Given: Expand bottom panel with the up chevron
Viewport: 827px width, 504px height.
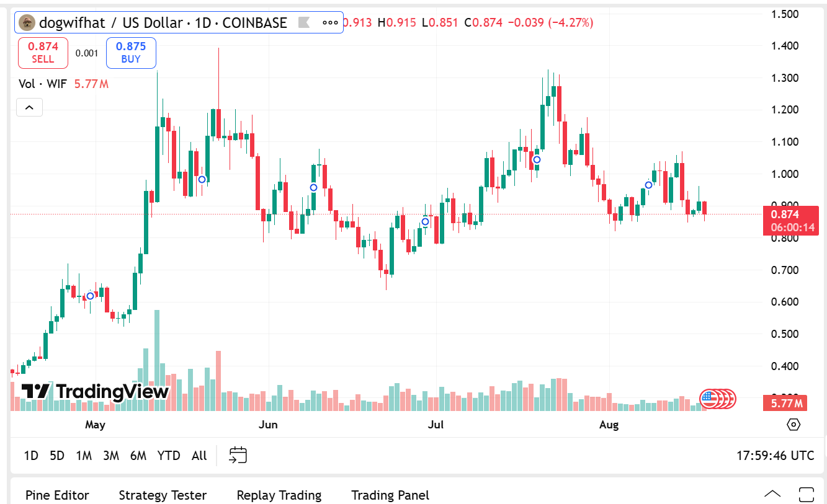Looking at the screenshot, I should (772, 495).
